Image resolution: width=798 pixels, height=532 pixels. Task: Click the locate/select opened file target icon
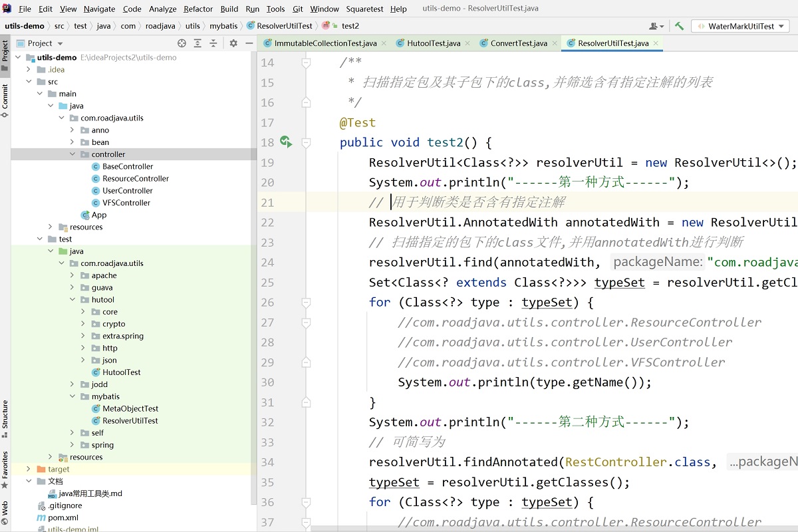click(182, 43)
